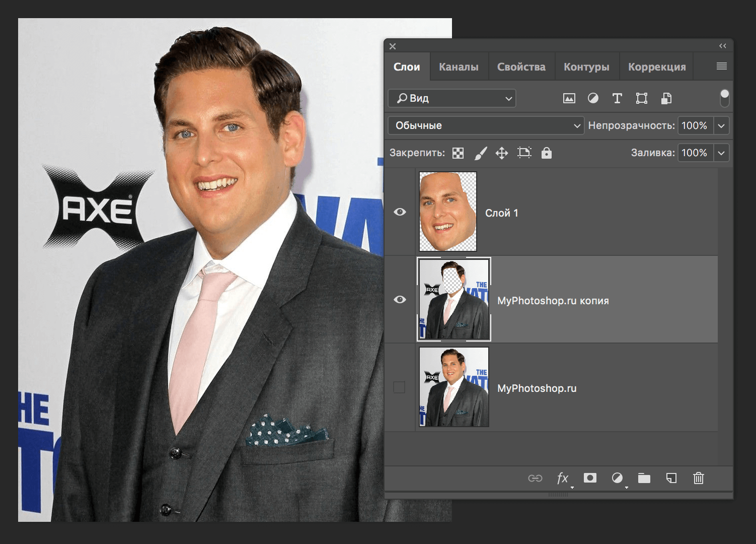Switch to the Каналы tab
This screenshot has height=544, width=756.
459,67
